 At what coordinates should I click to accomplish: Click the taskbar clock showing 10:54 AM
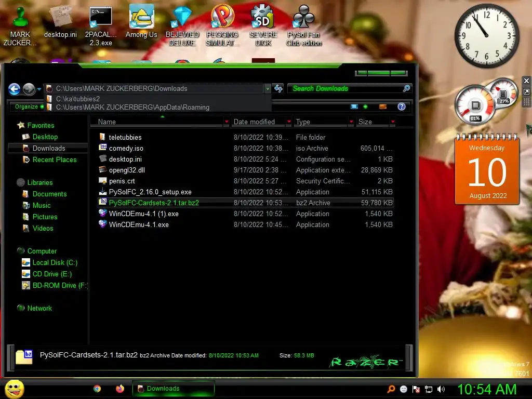(x=487, y=389)
